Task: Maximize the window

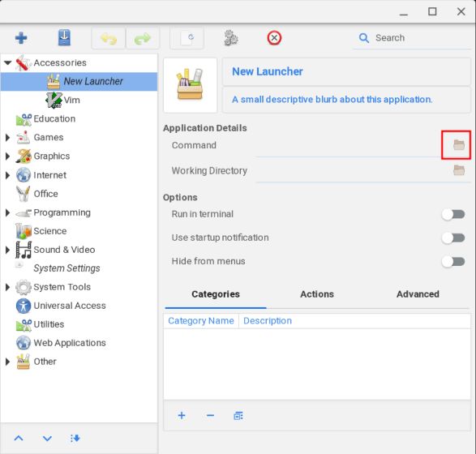Action: click(432, 11)
